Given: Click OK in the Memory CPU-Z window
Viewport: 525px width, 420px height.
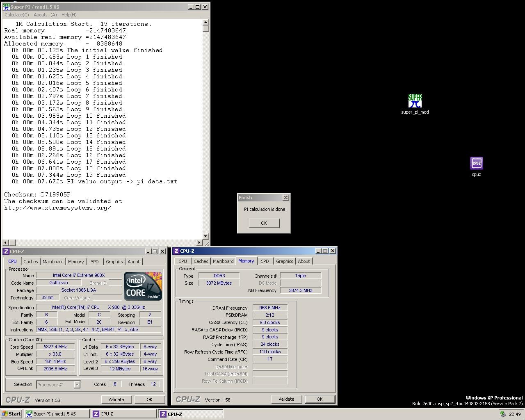Looking at the screenshot, I should 319,399.
